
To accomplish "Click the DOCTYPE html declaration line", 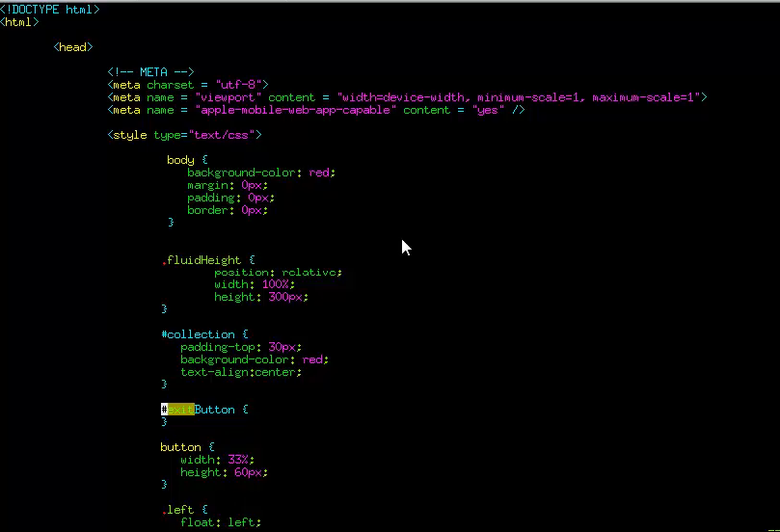I will [50, 10].
